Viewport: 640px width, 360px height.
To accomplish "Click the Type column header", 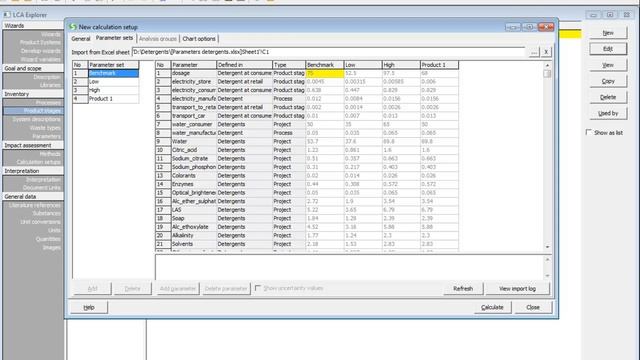I will (289, 65).
